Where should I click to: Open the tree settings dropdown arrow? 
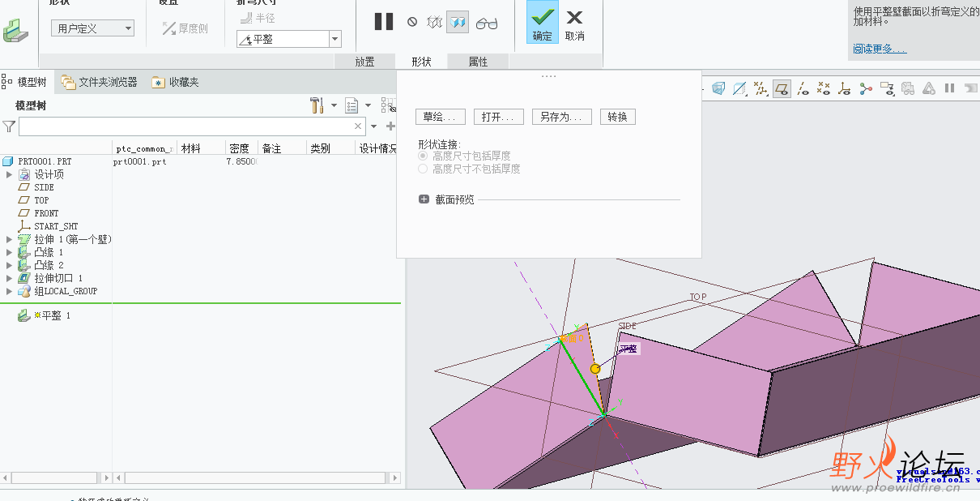click(x=334, y=105)
